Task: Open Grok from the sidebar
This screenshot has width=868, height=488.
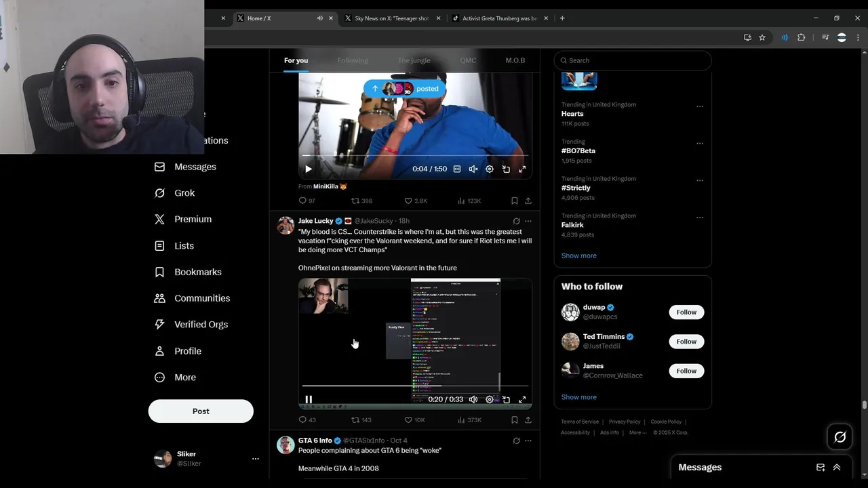Action: pos(175,193)
